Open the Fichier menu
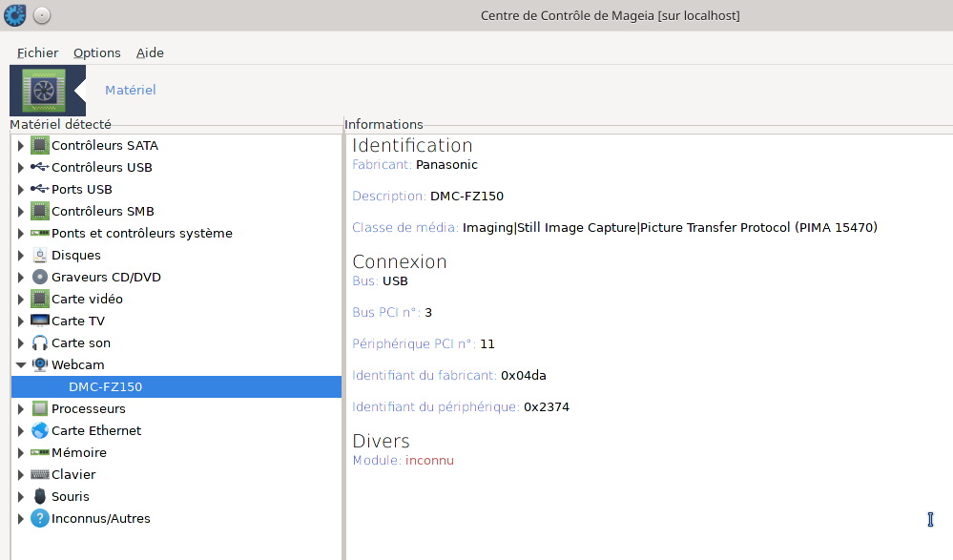953x560 pixels. click(x=38, y=52)
